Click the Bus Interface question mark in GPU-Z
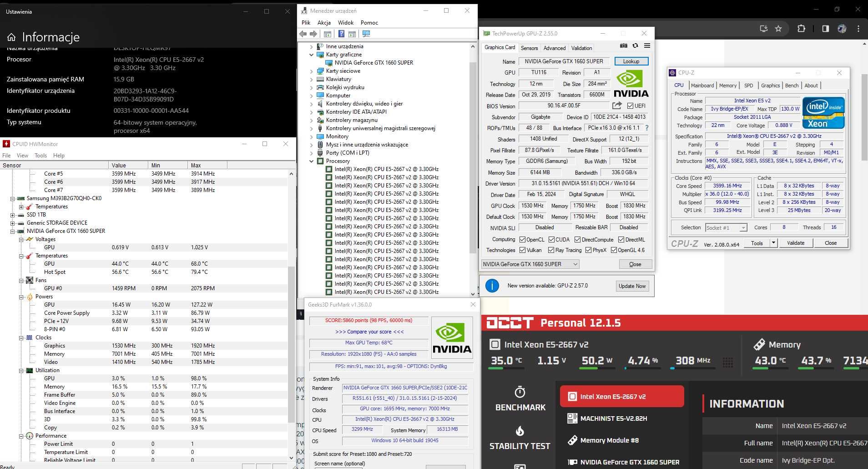 tap(647, 128)
